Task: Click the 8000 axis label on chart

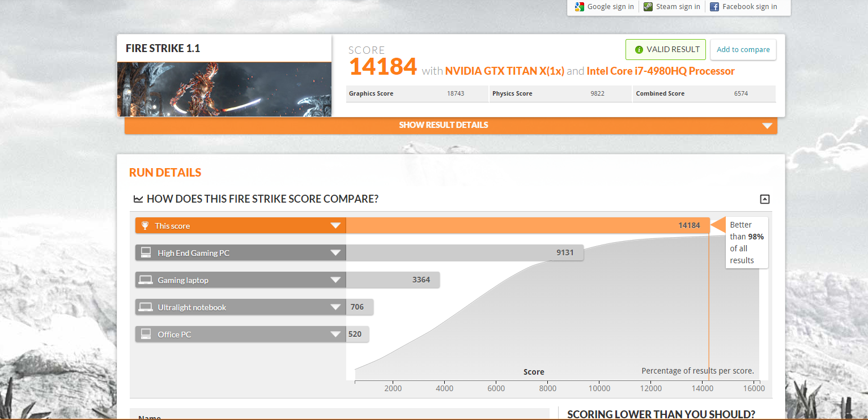Action: (x=548, y=388)
